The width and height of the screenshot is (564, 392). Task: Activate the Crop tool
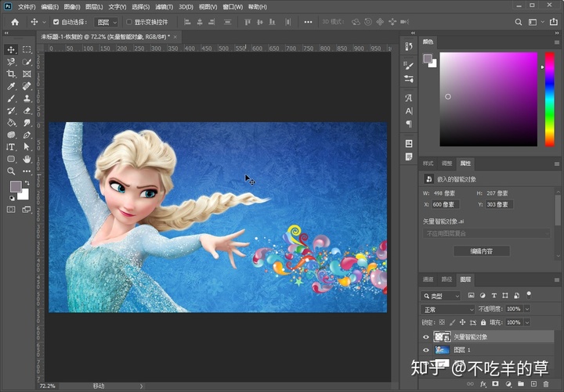tap(11, 74)
